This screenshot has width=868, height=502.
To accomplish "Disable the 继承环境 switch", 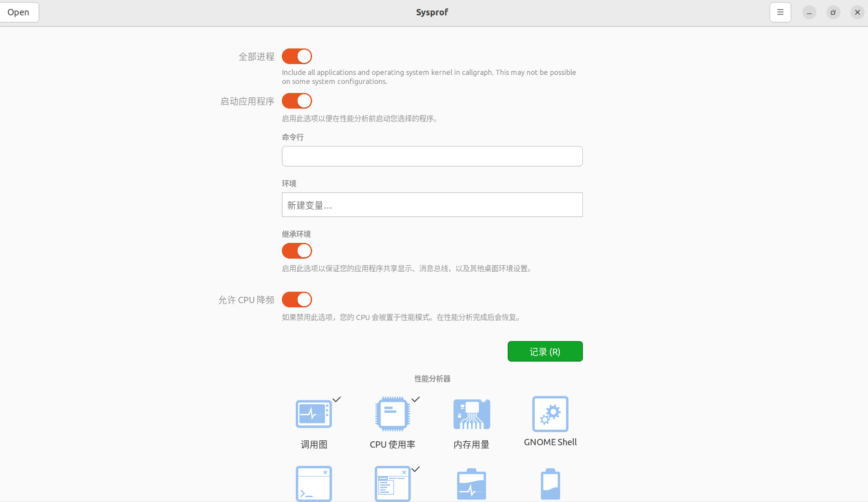I will [x=297, y=251].
